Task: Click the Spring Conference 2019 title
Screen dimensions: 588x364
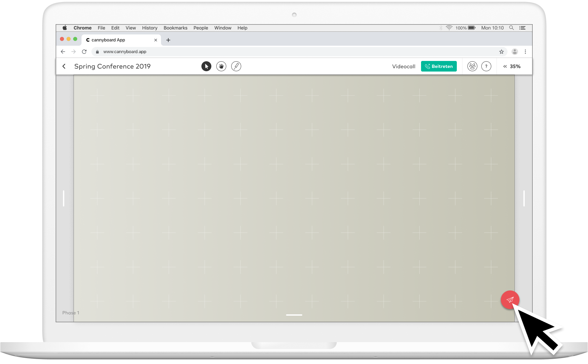Action: (x=112, y=66)
